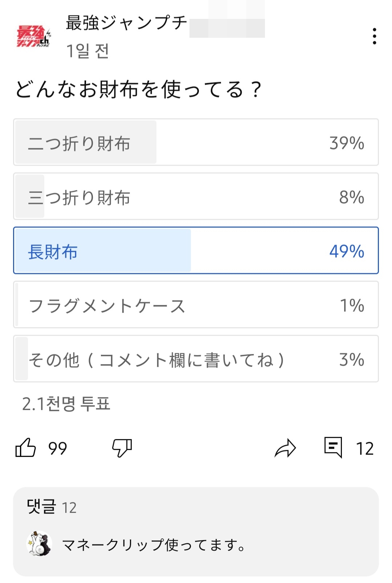Tap the poll question どんなお財布を使ってる？
The image size is (392, 583).
138,89
